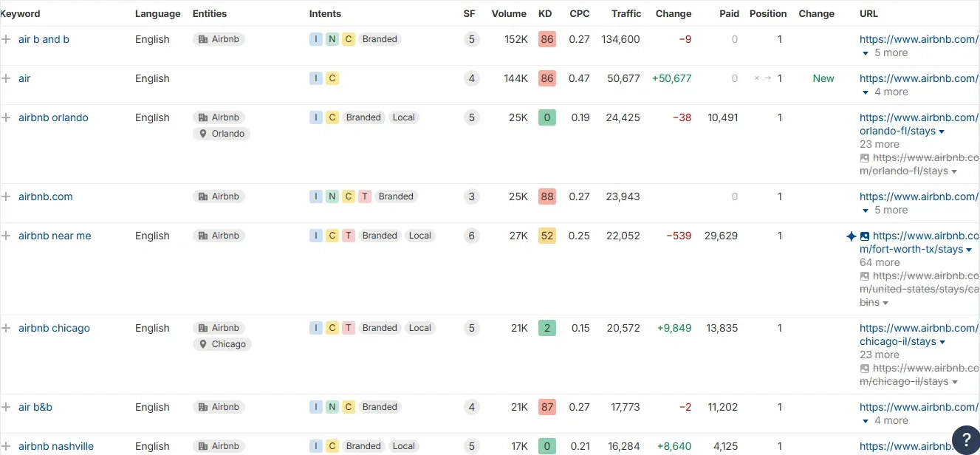Click the change value +50,677
This screenshot has width=980, height=455.
[671, 78]
